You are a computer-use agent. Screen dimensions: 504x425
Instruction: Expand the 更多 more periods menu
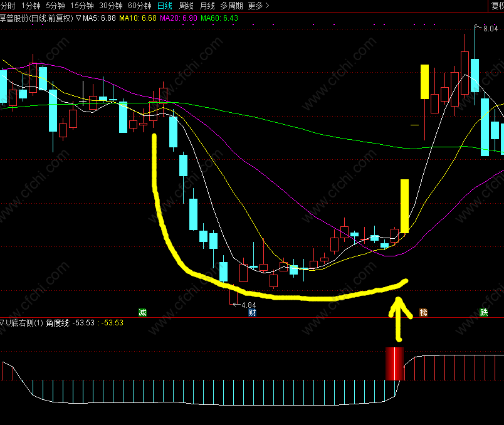tap(258, 6)
